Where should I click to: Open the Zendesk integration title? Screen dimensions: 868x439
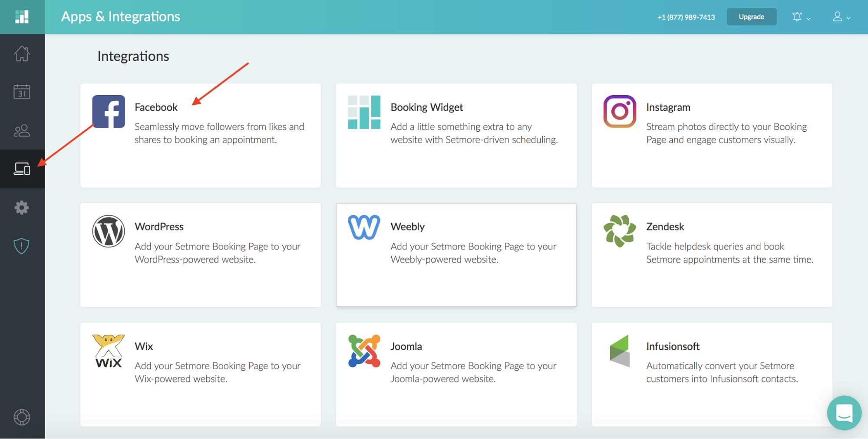pyautogui.click(x=665, y=227)
